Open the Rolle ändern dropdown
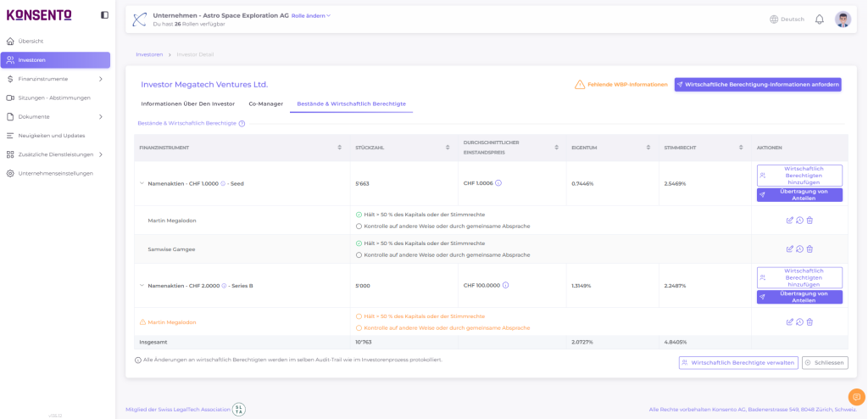Viewport: 868px width, 419px height. (x=311, y=15)
